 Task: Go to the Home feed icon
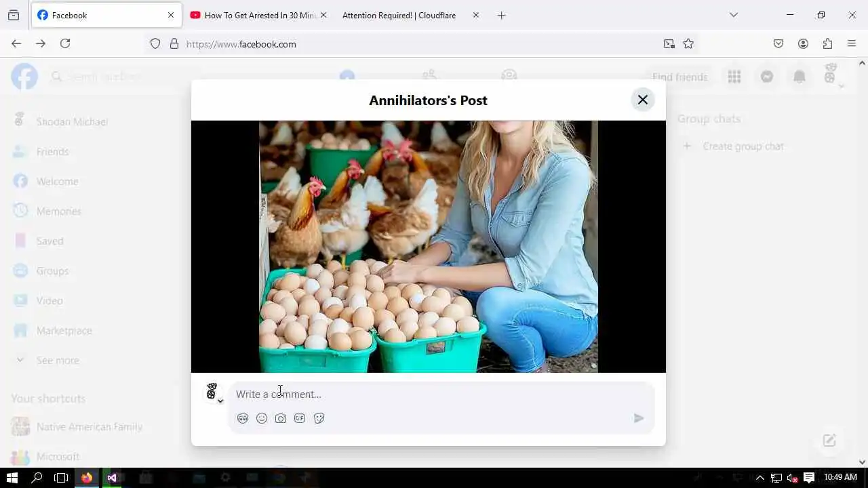(x=347, y=77)
